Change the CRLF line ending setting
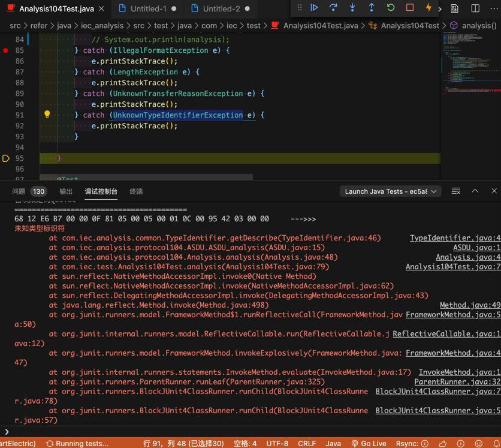The width and height of the screenshot is (501, 448). click(x=307, y=443)
